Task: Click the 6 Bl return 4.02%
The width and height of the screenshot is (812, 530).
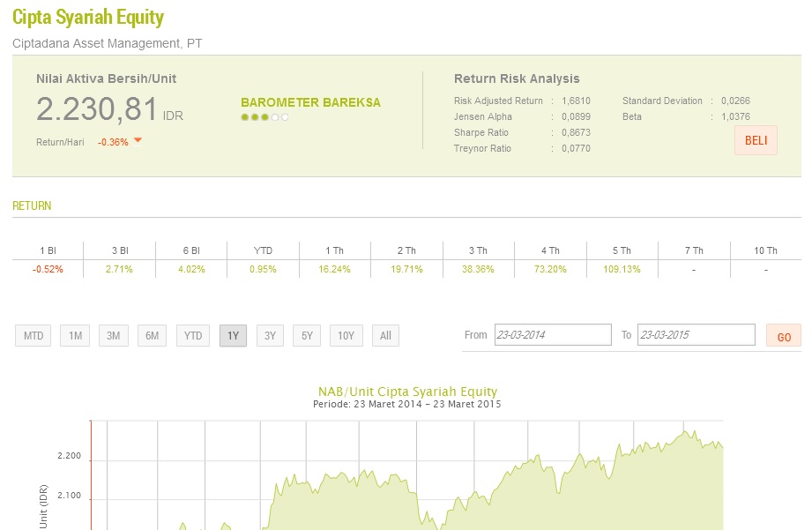Action: pyautogui.click(x=191, y=269)
